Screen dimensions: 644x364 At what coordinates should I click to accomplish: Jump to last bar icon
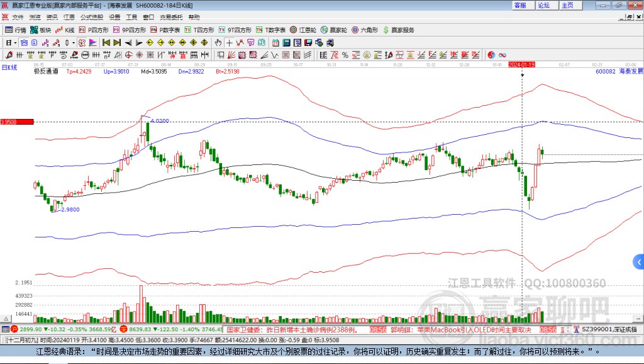click(117, 43)
